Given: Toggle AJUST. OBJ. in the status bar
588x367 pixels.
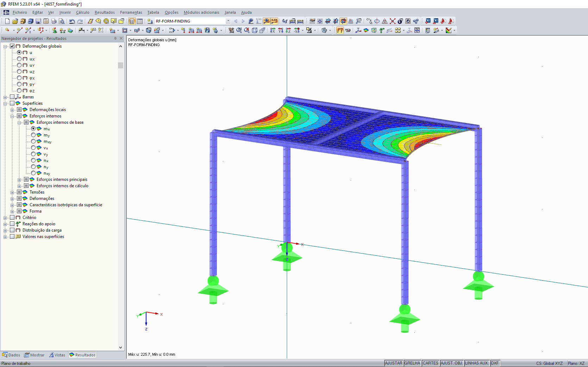Looking at the screenshot, I should pos(452,363).
